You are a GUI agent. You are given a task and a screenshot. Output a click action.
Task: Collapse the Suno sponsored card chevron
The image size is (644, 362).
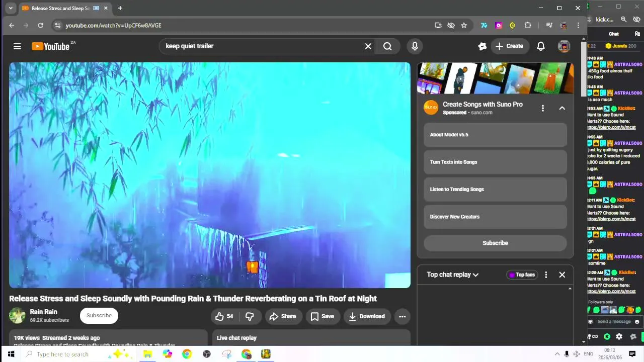coord(562,108)
